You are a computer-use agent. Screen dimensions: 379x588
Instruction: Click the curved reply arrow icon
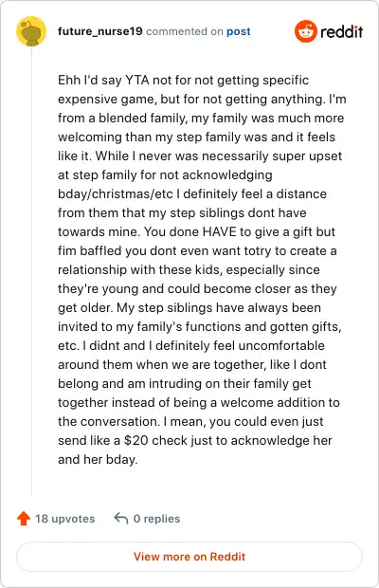[121, 518]
